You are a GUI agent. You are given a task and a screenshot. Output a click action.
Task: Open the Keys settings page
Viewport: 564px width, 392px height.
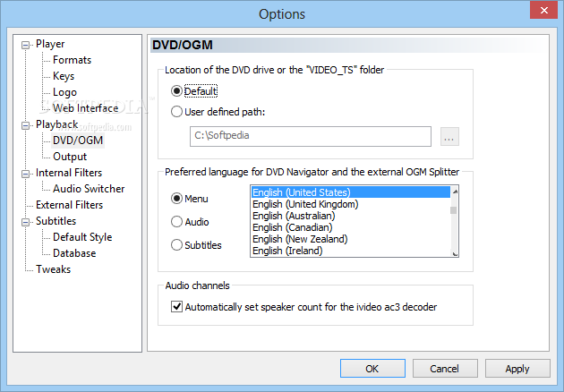pos(64,76)
